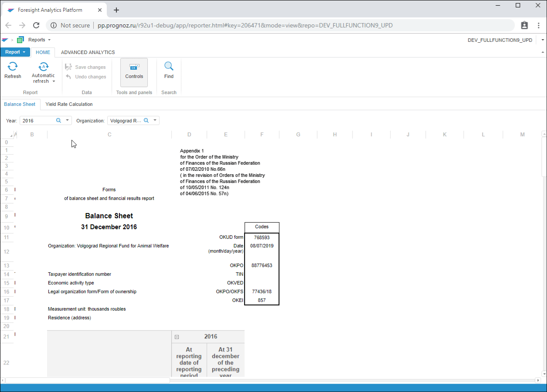Open a new browser tab
547x392 pixels.
click(116, 10)
